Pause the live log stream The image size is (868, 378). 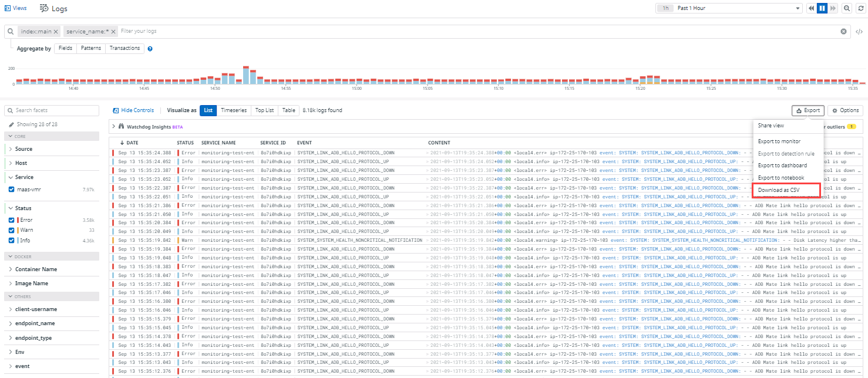822,8
